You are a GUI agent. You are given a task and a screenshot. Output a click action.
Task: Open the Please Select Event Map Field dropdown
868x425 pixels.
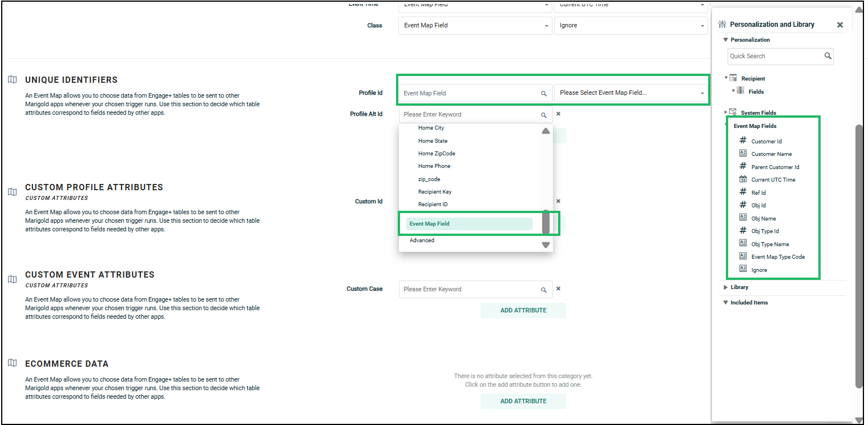click(631, 93)
